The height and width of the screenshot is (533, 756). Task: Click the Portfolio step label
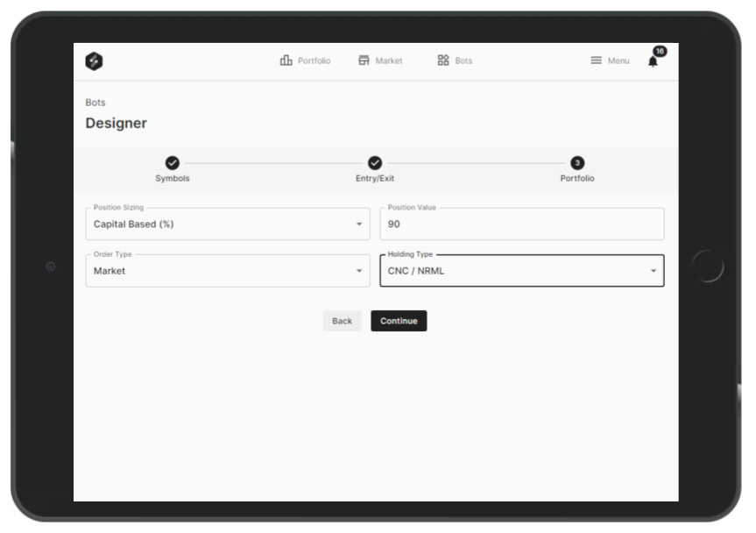pos(577,179)
